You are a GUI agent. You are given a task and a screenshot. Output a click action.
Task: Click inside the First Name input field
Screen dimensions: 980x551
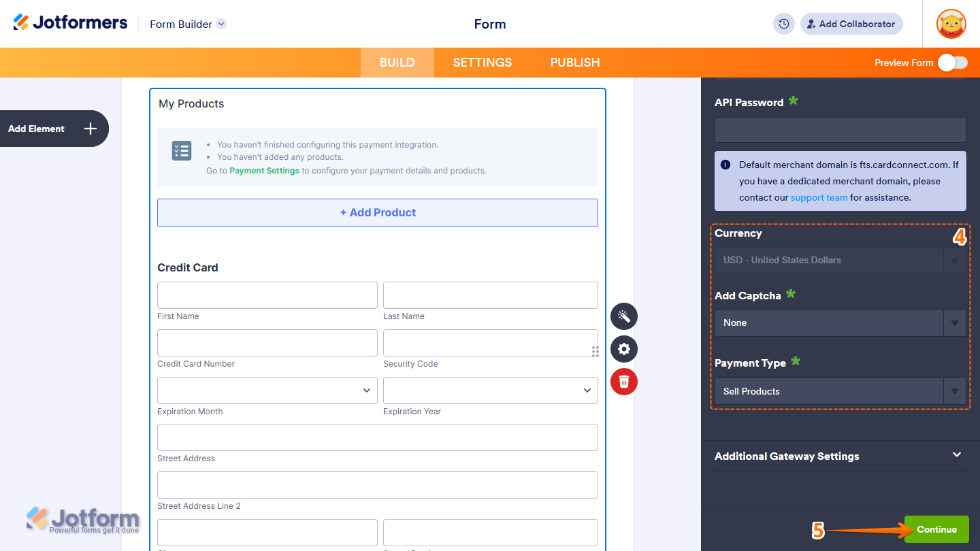point(267,295)
